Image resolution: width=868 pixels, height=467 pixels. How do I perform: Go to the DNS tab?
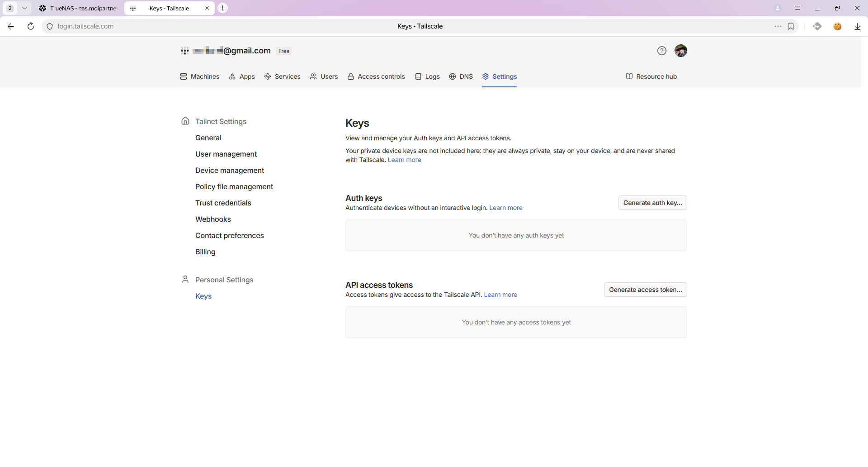click(461, 76)
